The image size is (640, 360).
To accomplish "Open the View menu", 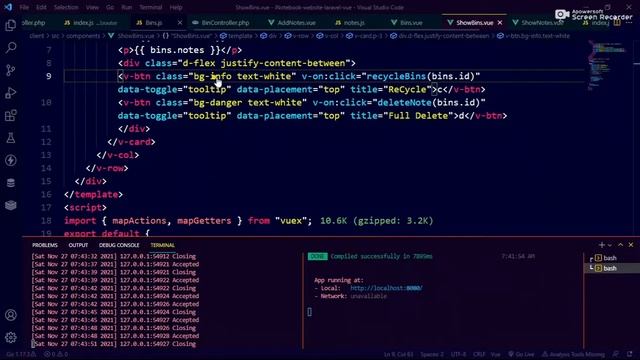I will coord(92,7).
